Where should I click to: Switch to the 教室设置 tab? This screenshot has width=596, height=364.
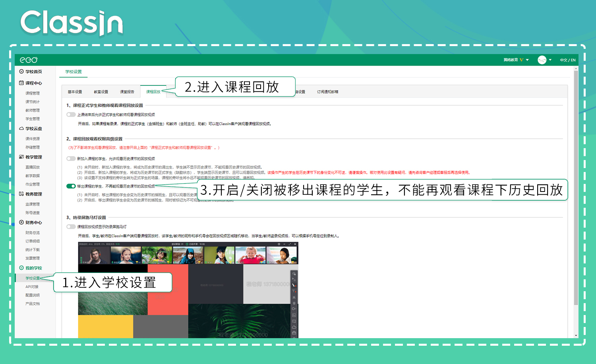pyautogui.click(x=101, y=92)
